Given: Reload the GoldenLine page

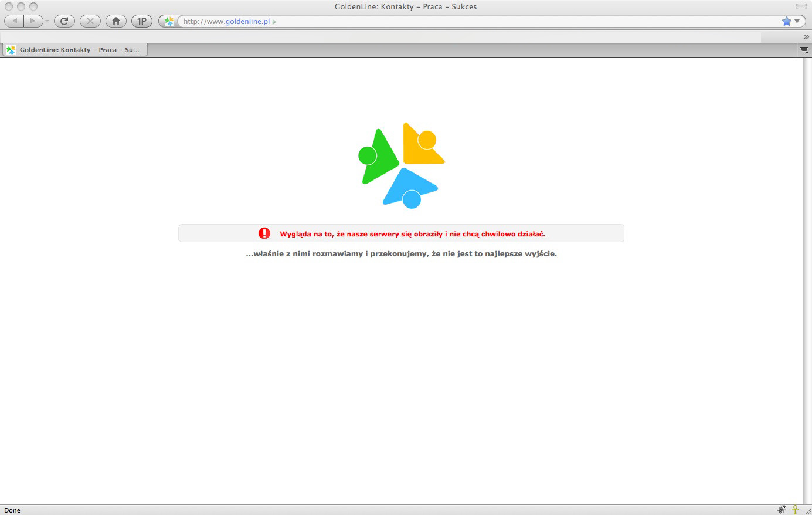Looking at the screenshot, I should [64, 21].
